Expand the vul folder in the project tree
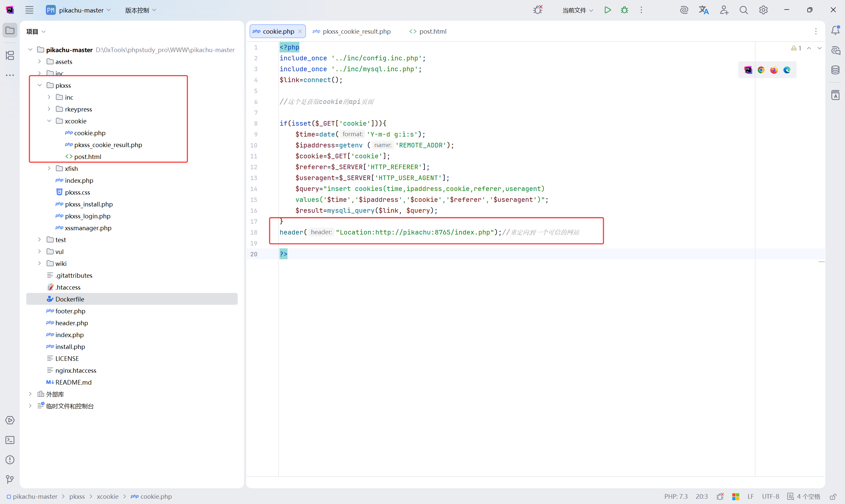Screen dimensions: 845x504 (39, 252)
